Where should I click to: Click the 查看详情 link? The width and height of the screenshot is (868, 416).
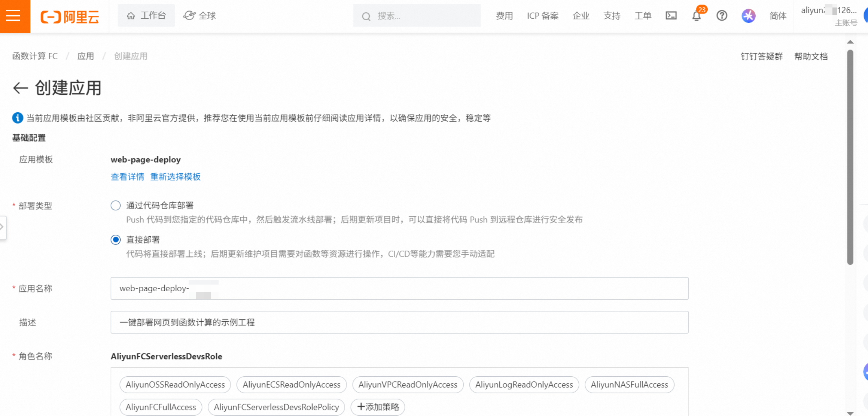(x=127, y=177)
